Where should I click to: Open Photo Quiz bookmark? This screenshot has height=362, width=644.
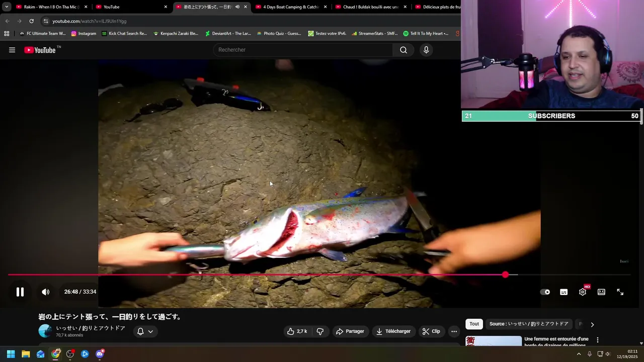pos(279,34)
